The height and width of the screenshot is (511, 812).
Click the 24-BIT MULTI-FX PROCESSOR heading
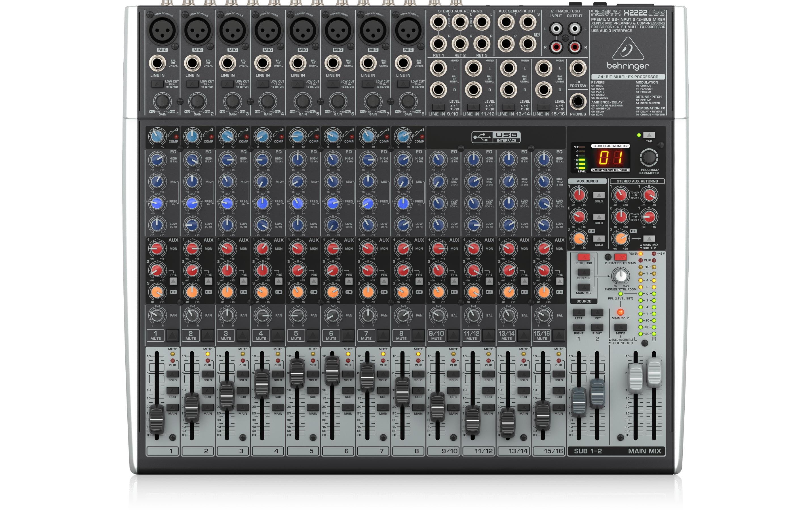tap(628, 77)
